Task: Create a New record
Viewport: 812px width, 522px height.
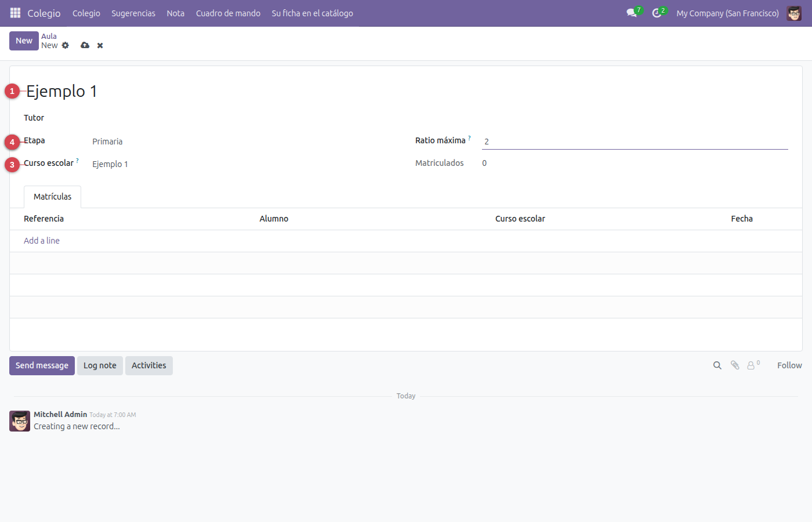Action: pyautogui.click(x=24, y=41)
